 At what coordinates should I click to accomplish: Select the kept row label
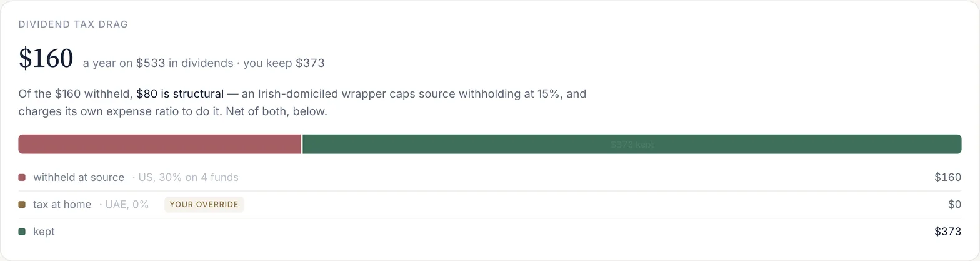pos(44,232)
